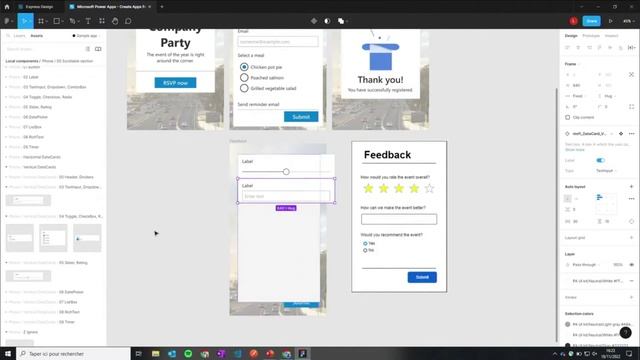Click the component reset icon in top center
Viewport: 640px width, 360px height.
(314, 21)
